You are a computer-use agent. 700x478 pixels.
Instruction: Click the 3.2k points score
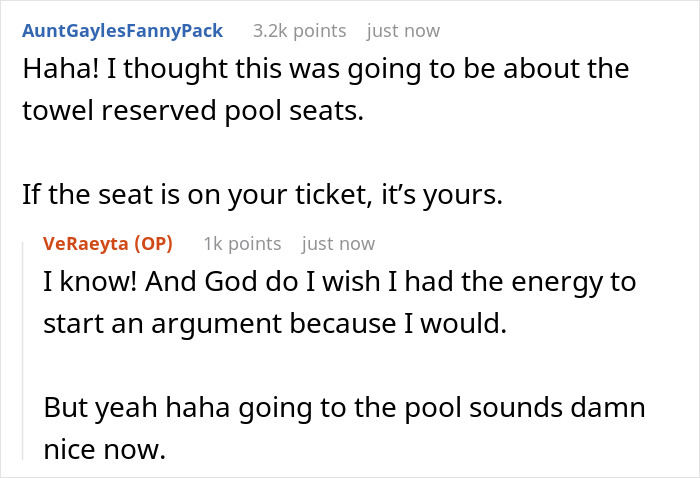pos(297,31)
